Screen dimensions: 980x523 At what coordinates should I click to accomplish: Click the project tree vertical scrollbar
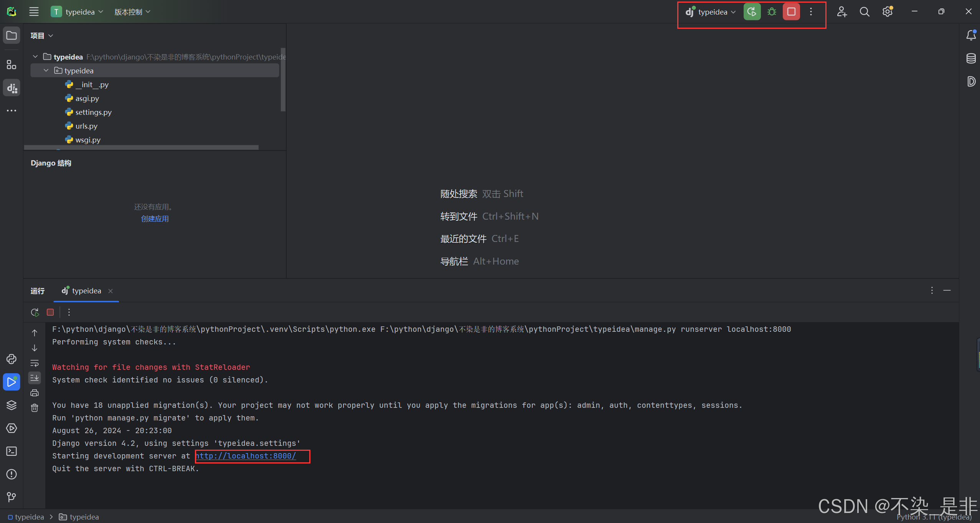283,79
